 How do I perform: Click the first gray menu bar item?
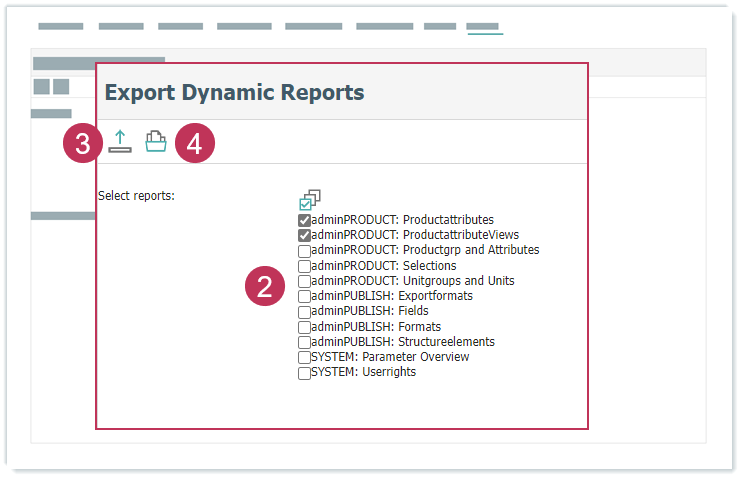[60, 27]
